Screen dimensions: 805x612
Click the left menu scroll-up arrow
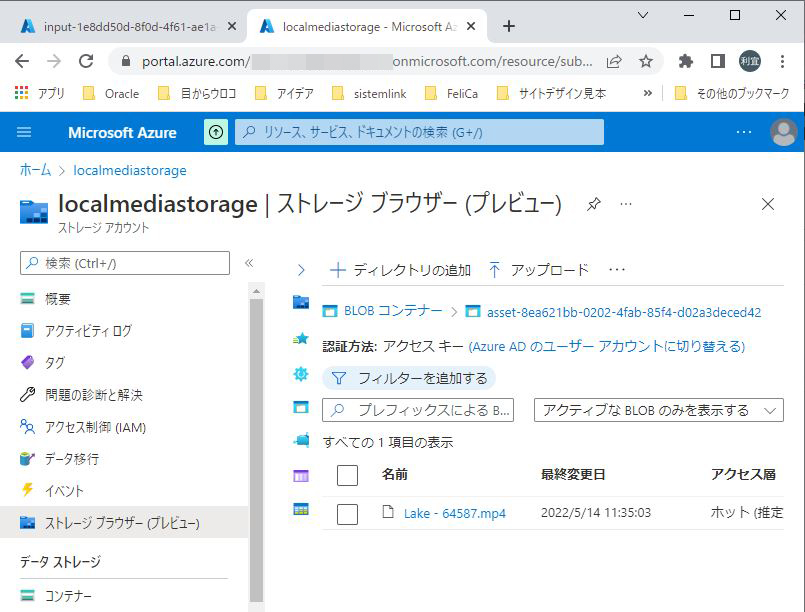(x=257, y=292)
